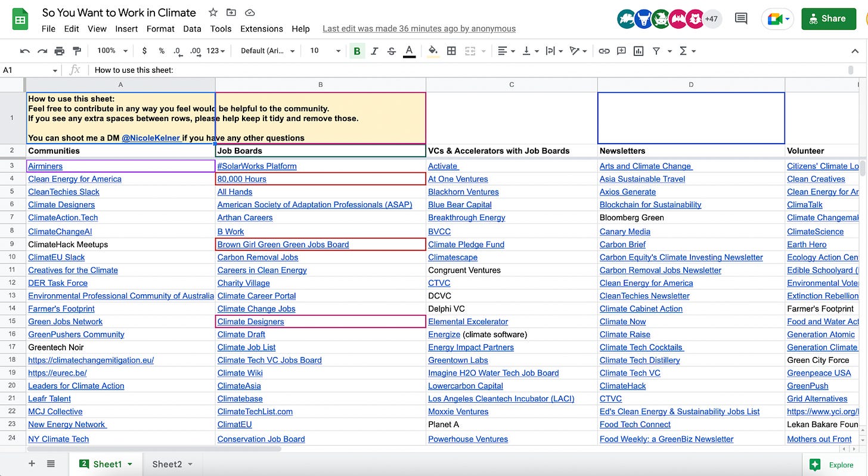Open the borders tool
This screenshot has width=868, height=476.
pos(451,51)
